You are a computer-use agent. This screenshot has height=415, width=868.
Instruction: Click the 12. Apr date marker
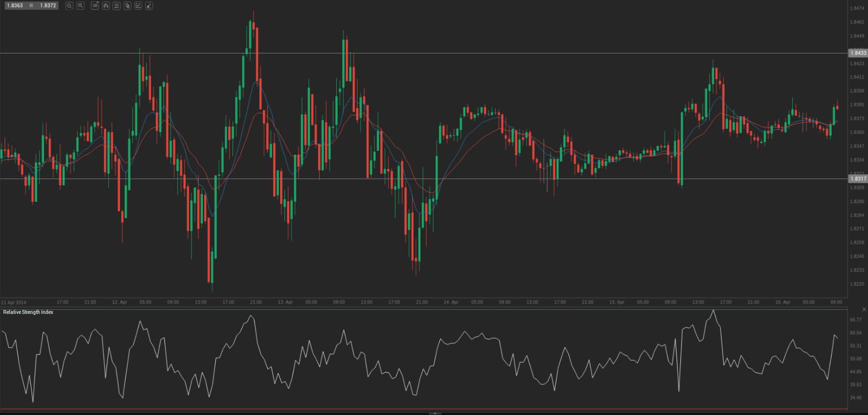(x=119, y=302)
